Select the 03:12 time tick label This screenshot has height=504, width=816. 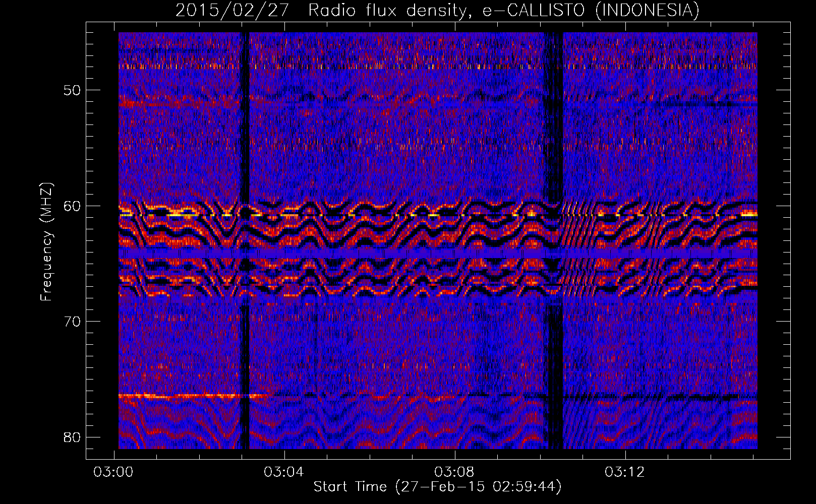[x=625, y=472]
